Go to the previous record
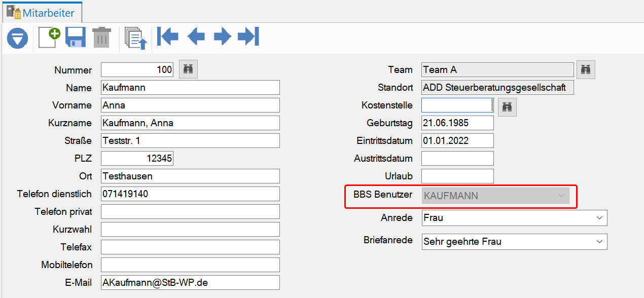This screenshot has width=644, height=298. (x=196, y=36)
